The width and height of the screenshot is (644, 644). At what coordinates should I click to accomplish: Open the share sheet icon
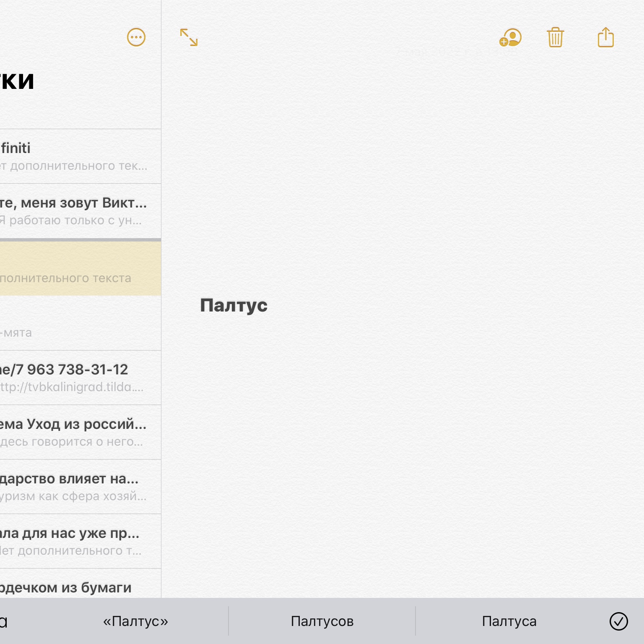click(605, 38)
